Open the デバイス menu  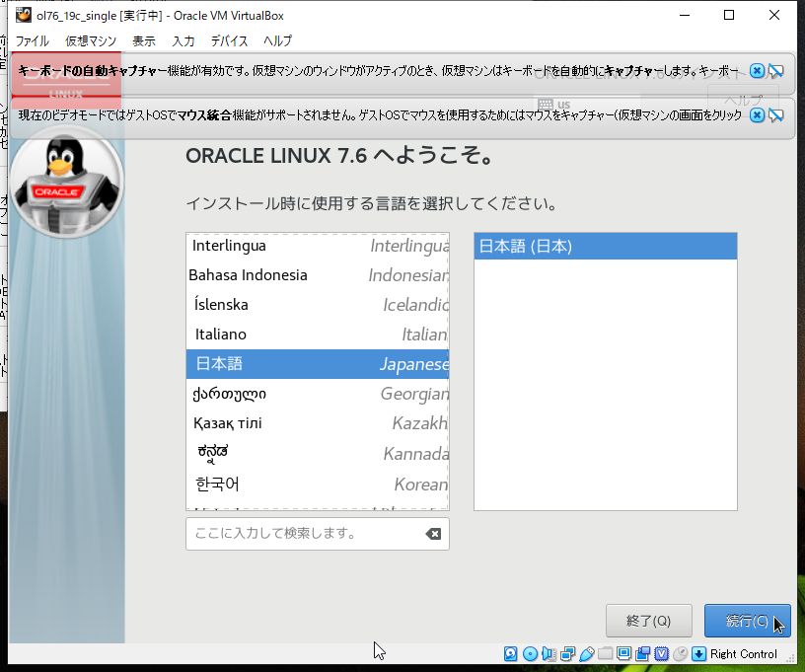pos(229,41)
